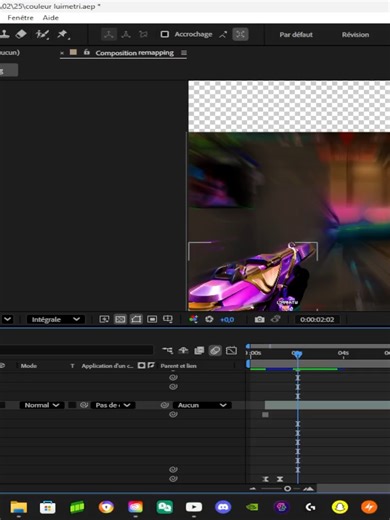Open the graph editor button

231,350
